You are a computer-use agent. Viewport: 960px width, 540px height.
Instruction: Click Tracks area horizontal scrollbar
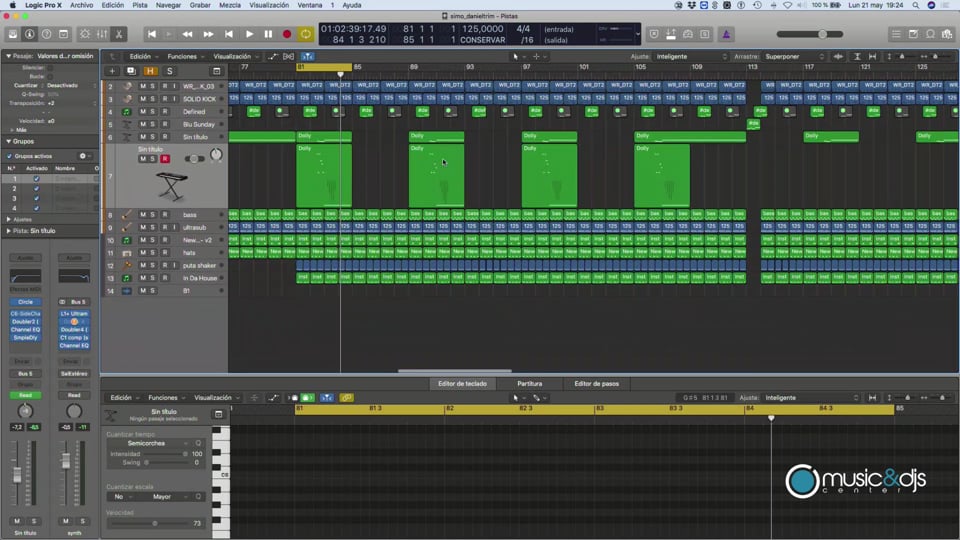coord(454,371)
